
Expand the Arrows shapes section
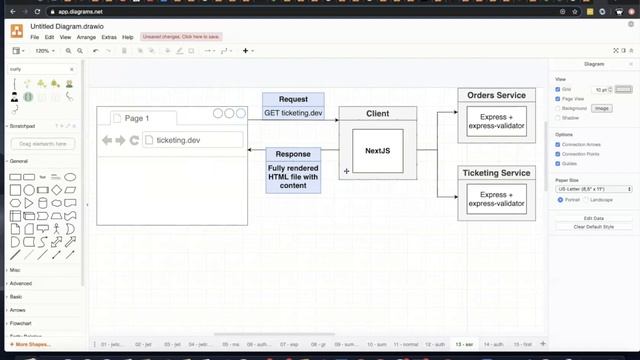[17, 310]
